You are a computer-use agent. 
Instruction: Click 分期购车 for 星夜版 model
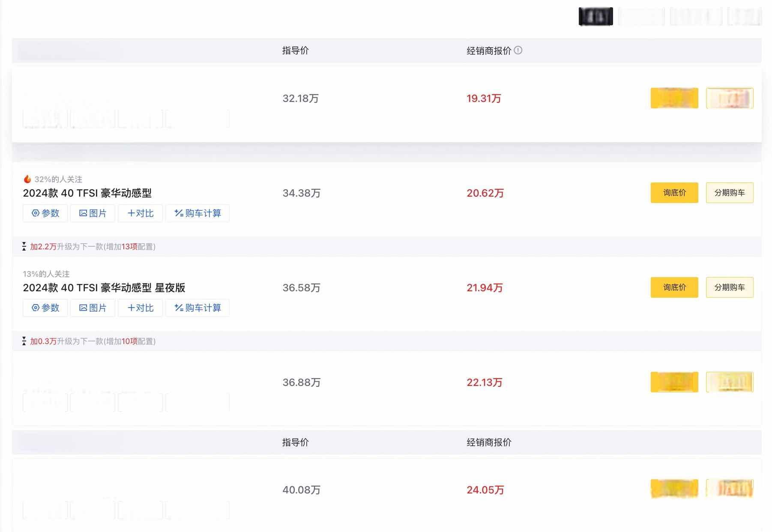pos(730,287)
